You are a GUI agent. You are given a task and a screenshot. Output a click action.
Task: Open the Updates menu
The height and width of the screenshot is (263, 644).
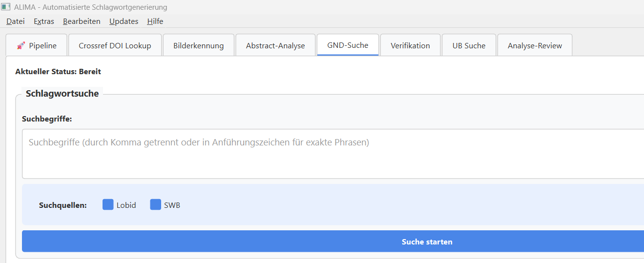coord(124,21)
